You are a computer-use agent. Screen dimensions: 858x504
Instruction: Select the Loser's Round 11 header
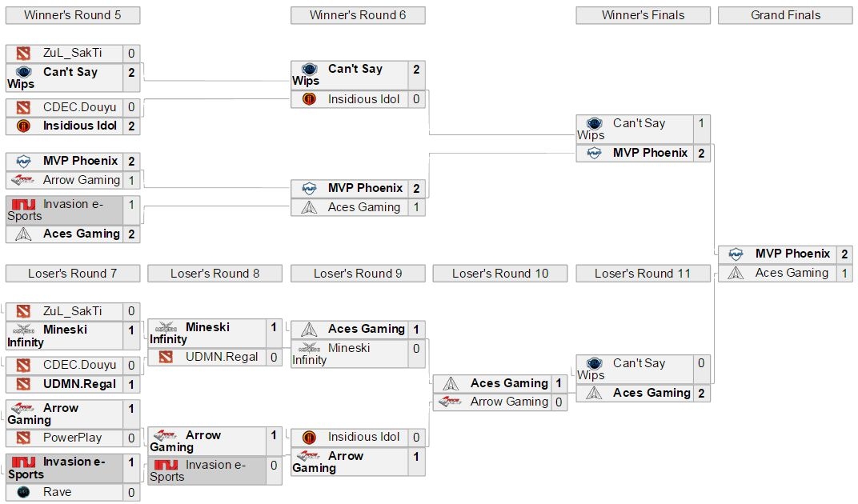click(x=643, y=274)
